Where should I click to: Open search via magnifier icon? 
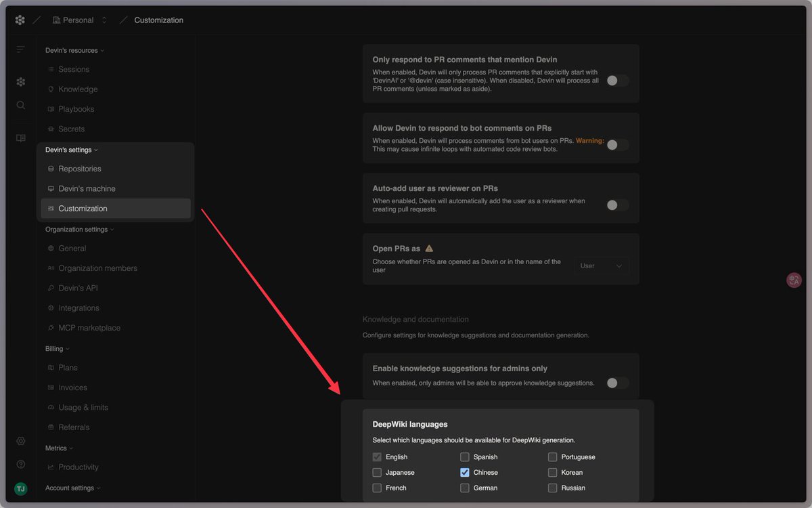point(21,105)
